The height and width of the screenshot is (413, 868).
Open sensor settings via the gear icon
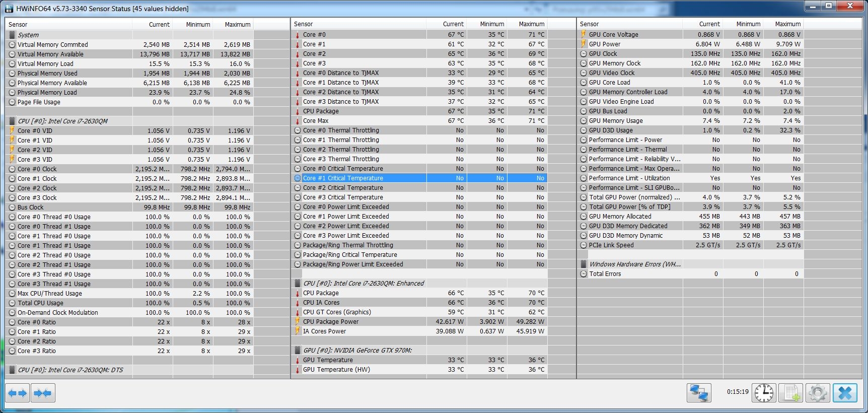(x=818, y=393)
